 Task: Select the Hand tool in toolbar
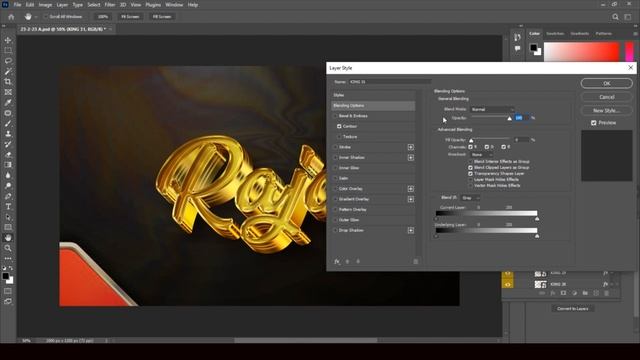click(8, 238)
